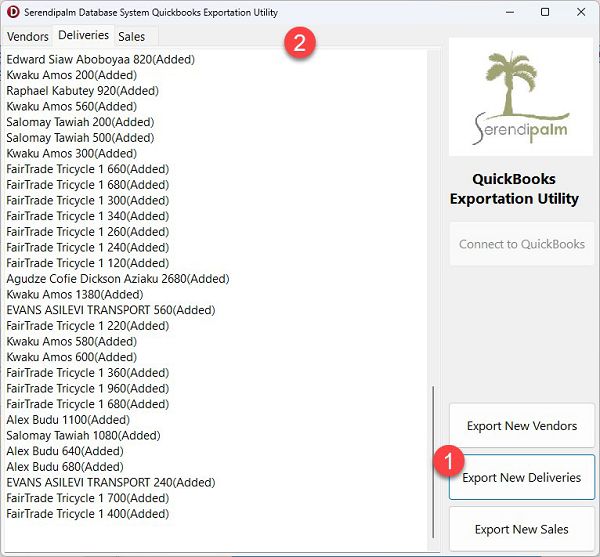Viewport: 600px width, 557px height.
Task: Select row FairTrade Tricycle 1 400(Added)
Action: coord(88,514)
